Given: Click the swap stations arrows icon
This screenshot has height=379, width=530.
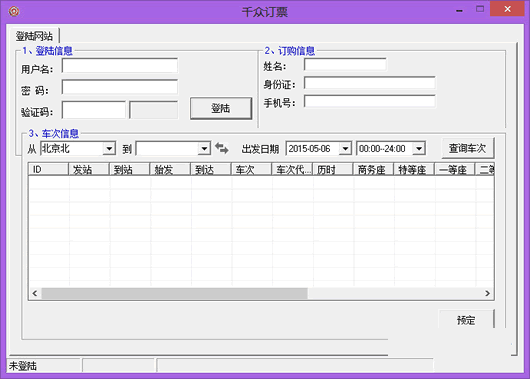Looking at the screenshot, I should click(x=222, y=148).
